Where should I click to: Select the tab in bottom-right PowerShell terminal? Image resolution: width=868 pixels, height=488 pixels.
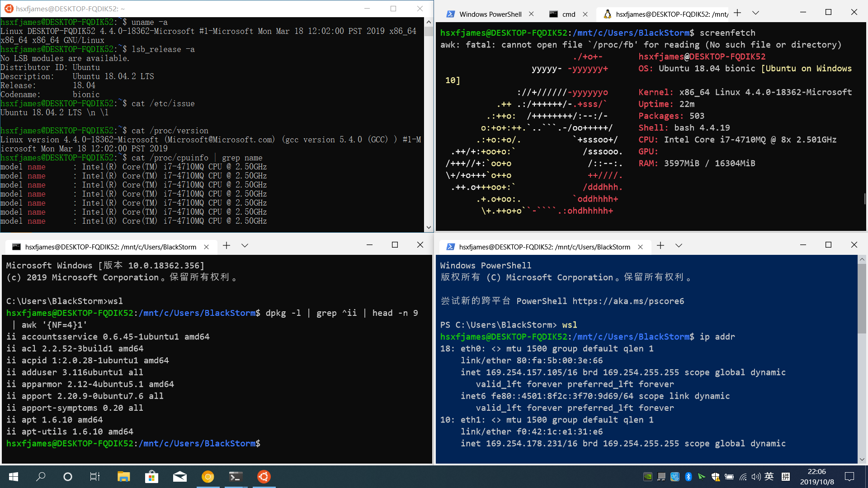(x=544, y=247)
